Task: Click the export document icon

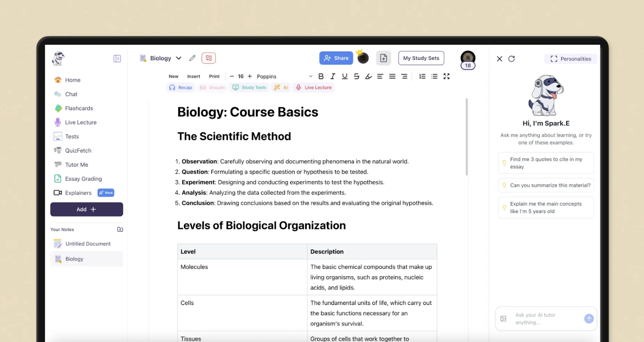Action: (x=384, y=58)
